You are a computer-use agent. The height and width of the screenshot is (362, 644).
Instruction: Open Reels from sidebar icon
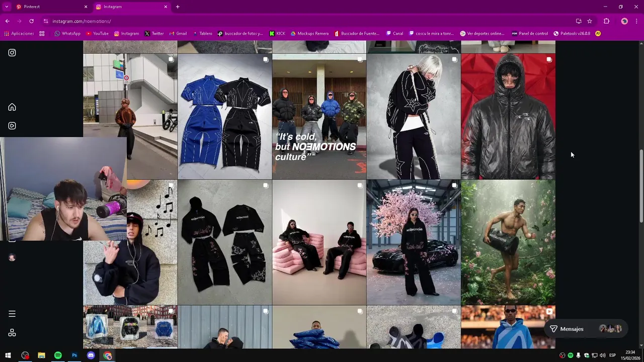point(12,126)
